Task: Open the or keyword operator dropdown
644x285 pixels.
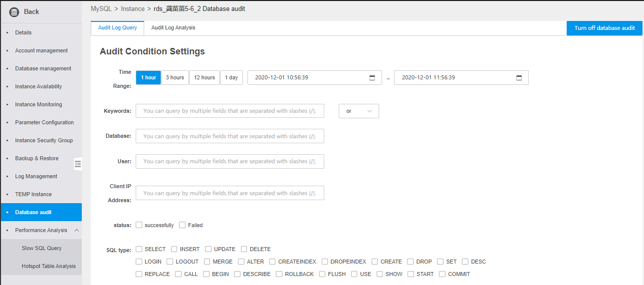Action: click(359, 111)
